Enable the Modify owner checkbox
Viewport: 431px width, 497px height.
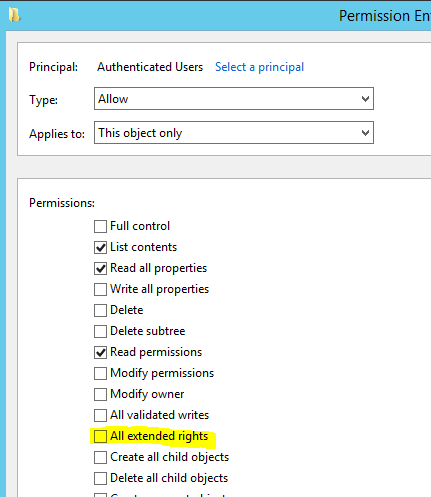(100, 394)
